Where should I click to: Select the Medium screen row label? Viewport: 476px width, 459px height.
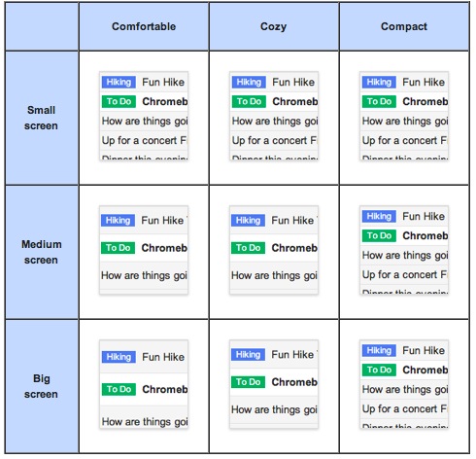pos(41,252)
